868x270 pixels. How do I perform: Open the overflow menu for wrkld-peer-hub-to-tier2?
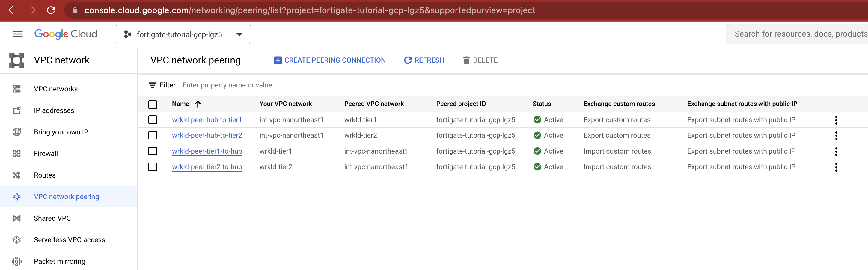(x=836, y=136)
